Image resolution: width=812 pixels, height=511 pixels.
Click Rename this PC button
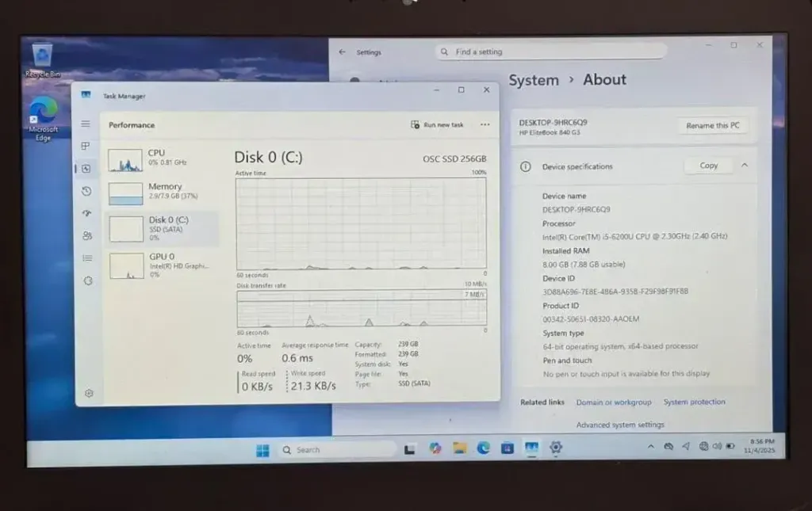click(x=712, y=126)
